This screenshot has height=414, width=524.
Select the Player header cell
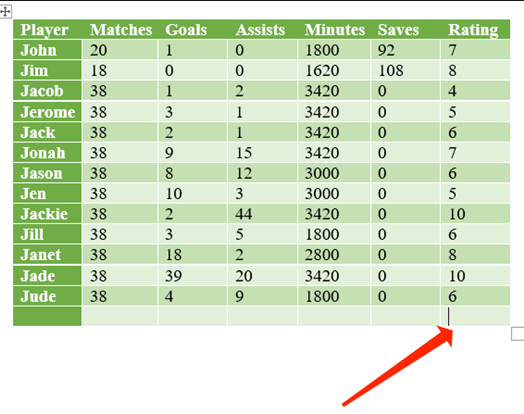coord(47,29)
